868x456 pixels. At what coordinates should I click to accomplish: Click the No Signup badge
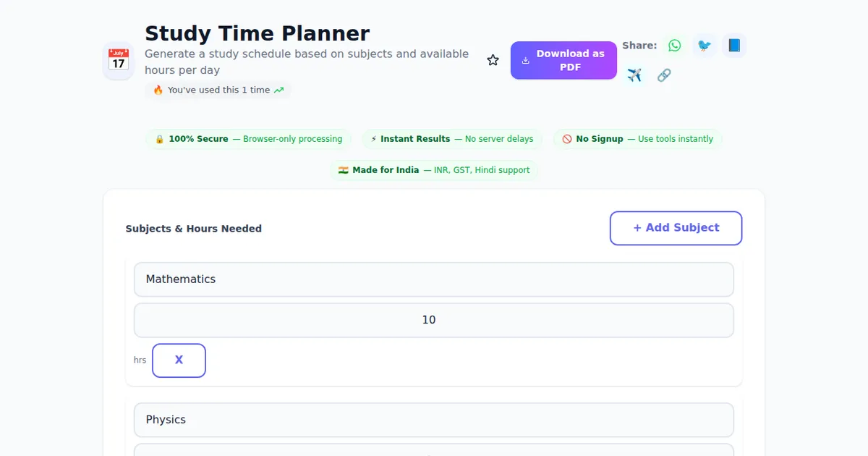tap(637, 139)
